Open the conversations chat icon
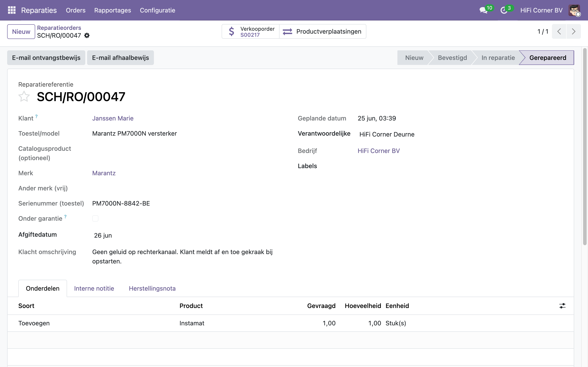 pos(483,10)
